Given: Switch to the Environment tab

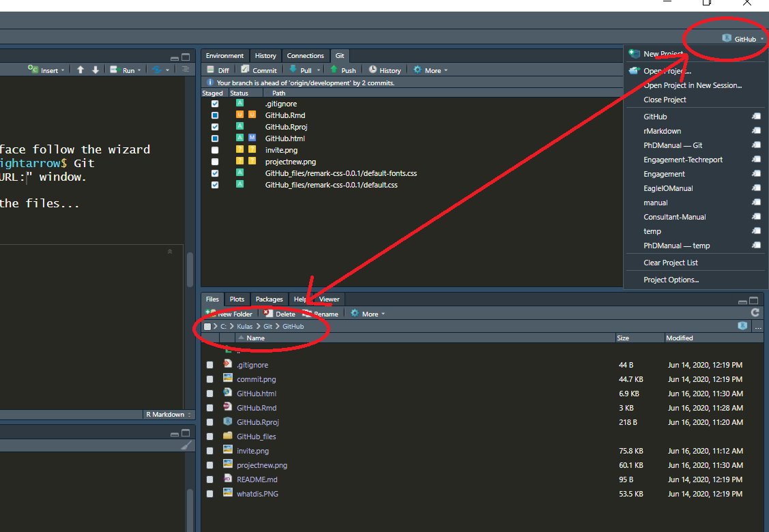Looking at the screenshot, I should (224, 56).
